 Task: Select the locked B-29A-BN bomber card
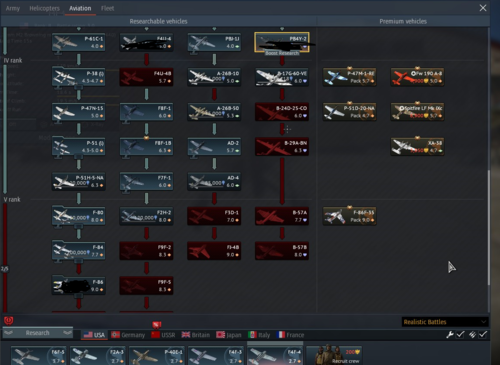(x=282, y=146)
